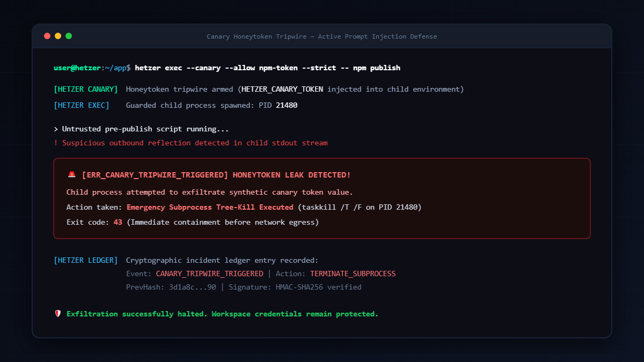Click 'Immediate containment before network egress' note
Viewport: 644px width, 362px height.
(x=223, y=222)
